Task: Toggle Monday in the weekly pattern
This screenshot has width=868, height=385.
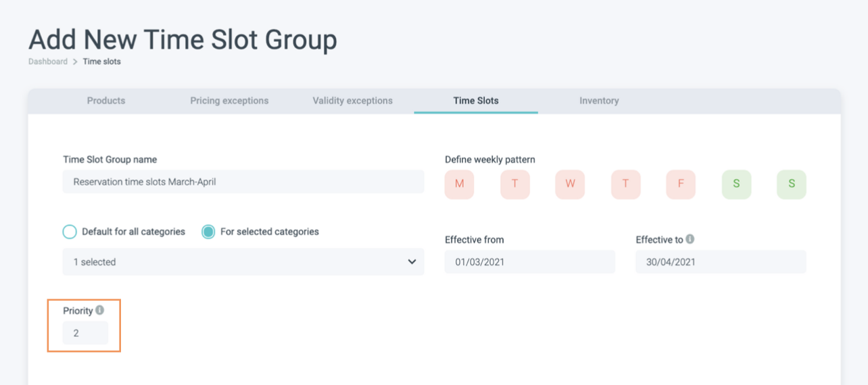Action: tap(460, 184)
